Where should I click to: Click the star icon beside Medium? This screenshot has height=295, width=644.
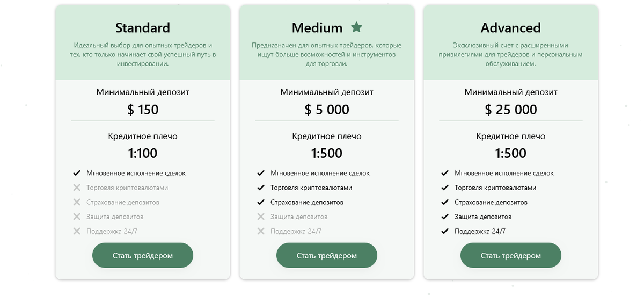pos(356,27)
